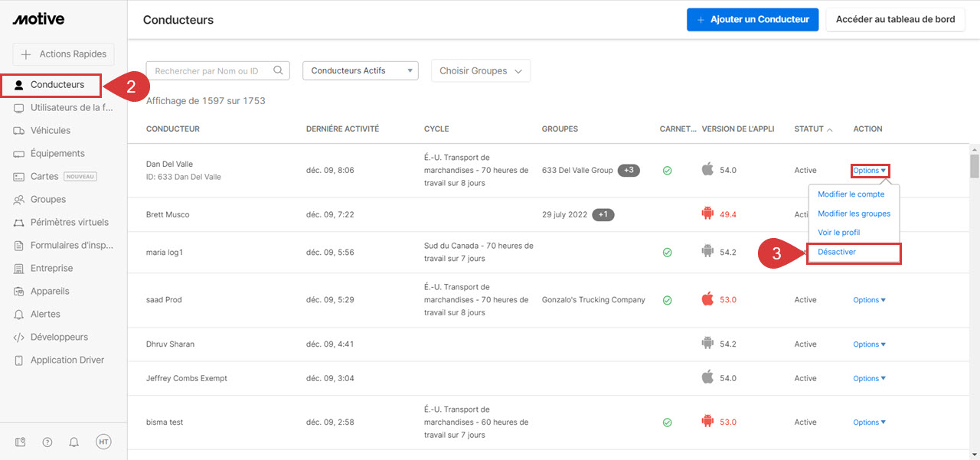Screen dimensions: 980x460
Task: Open the notifications bell at bottom left
Action: tap(74, 442)
